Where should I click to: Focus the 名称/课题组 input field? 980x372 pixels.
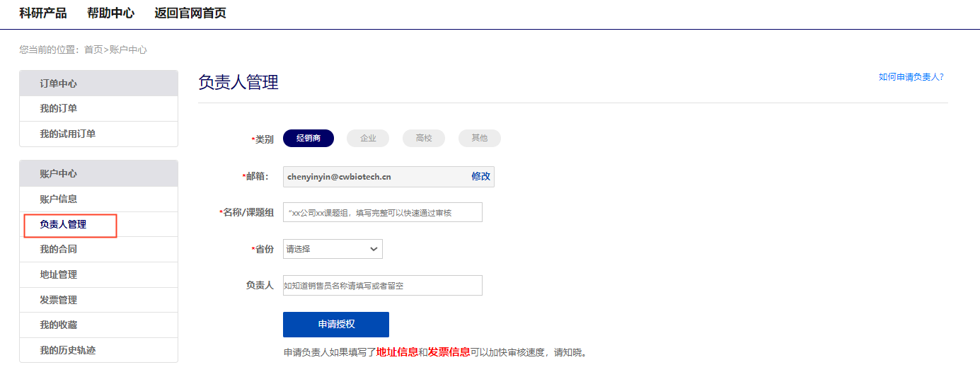[x=382, y=212]
